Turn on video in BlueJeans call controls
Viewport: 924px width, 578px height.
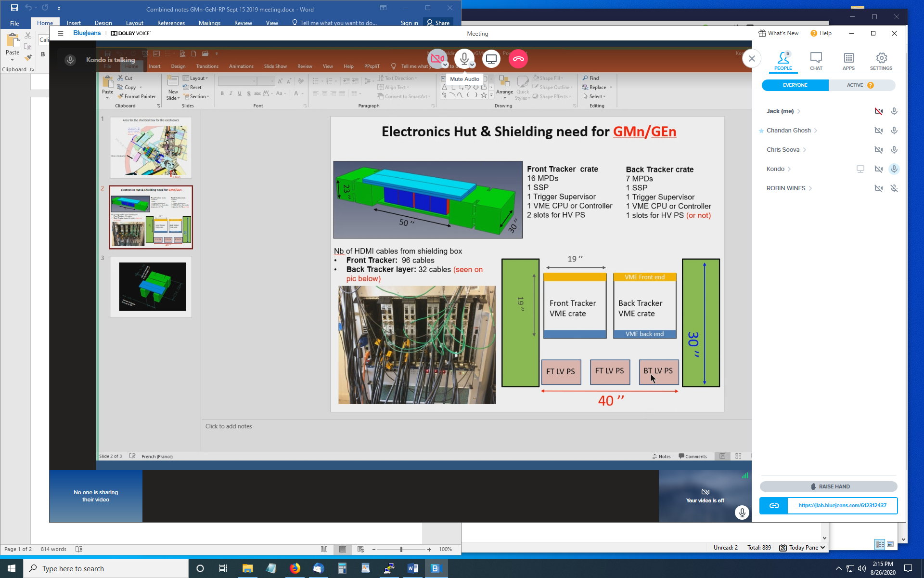point(437,59)
